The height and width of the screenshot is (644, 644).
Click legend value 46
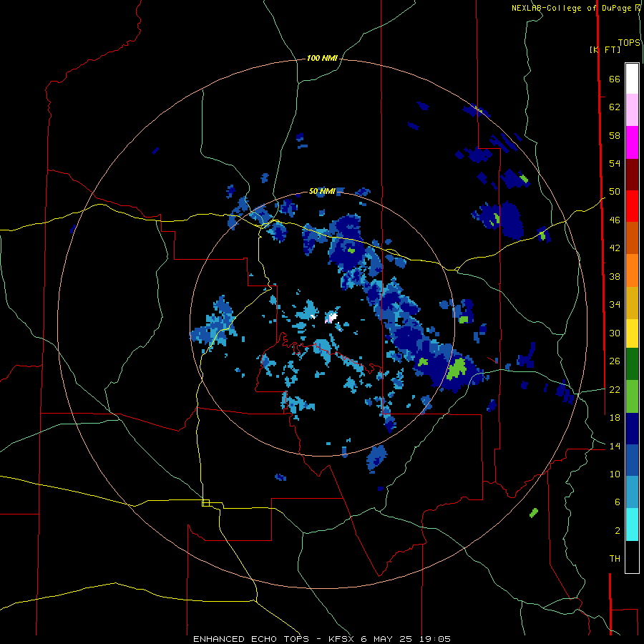tap(615, 220)
